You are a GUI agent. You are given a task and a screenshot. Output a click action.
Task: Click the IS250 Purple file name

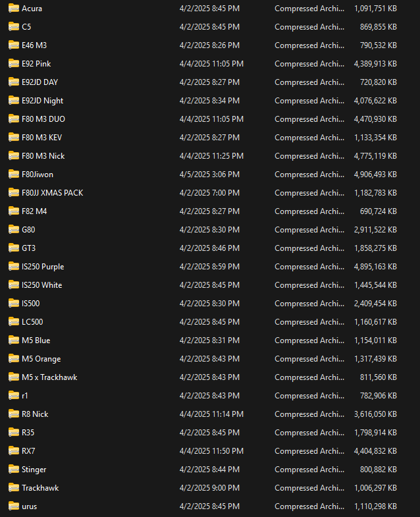point(43,267)
